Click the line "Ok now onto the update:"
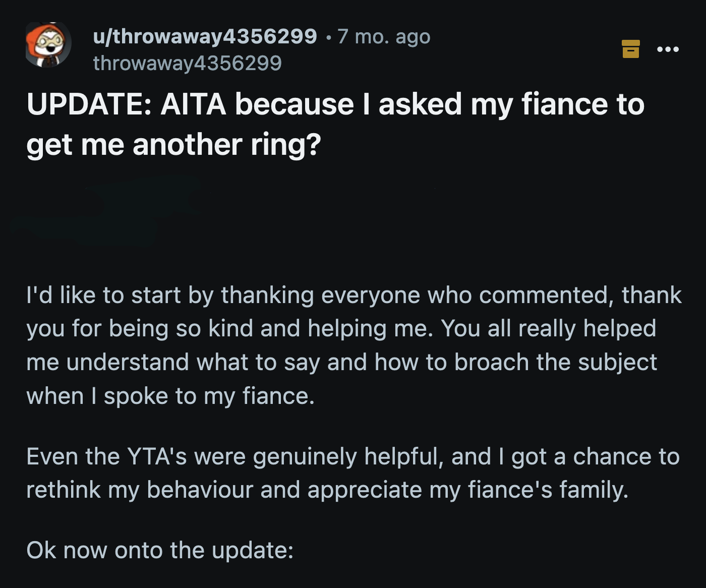The height and width of the screenshot is (588, 706). coord(160,550)
